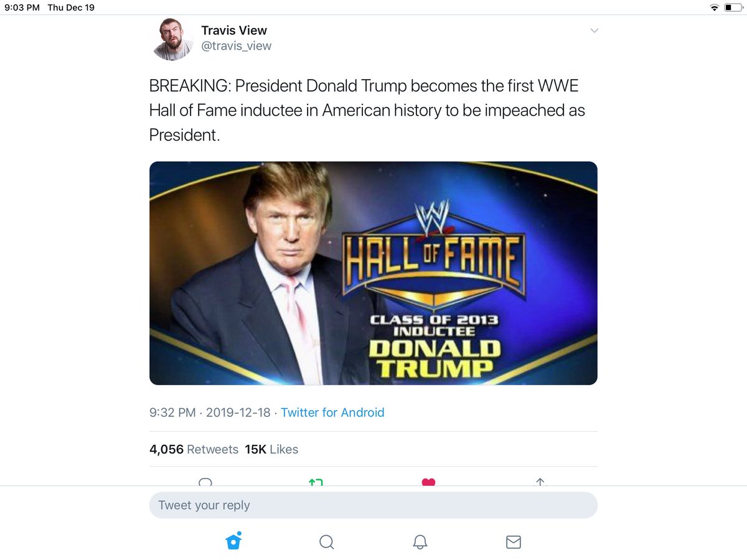
Task: Open the WWE Hall of Fame image
Action: 374,273
